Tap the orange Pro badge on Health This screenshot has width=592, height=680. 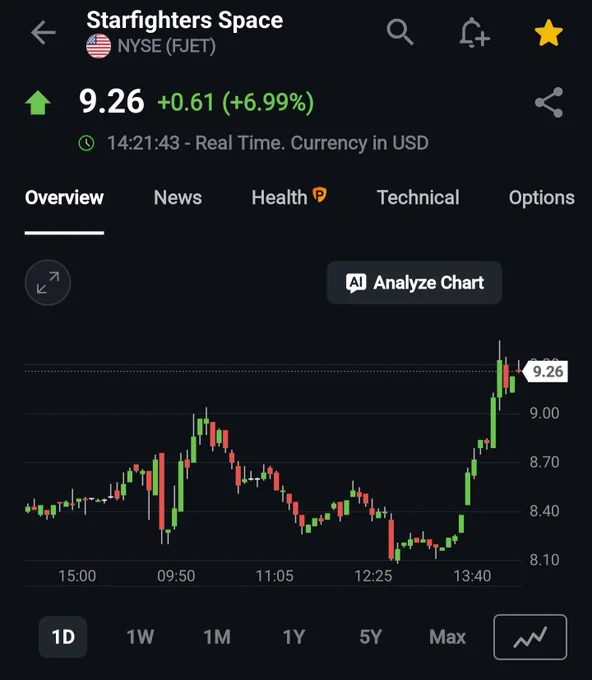tap(320, 195)
